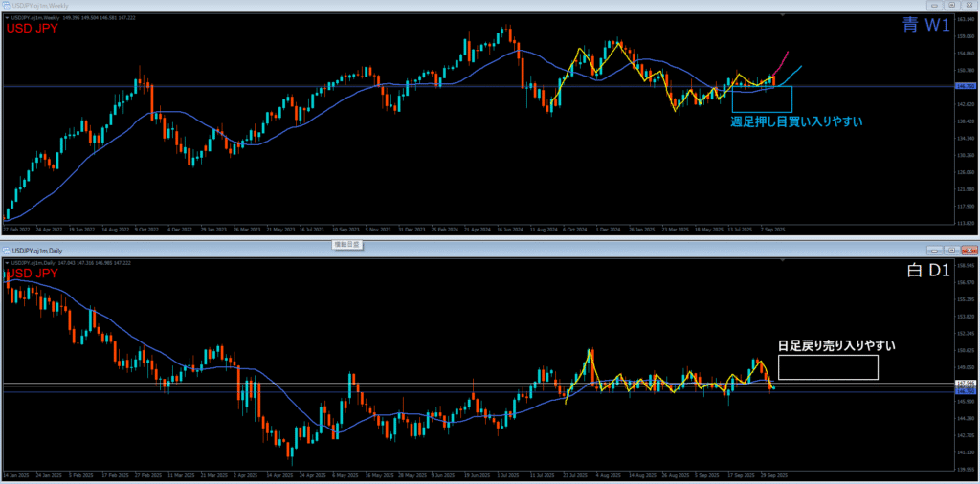Screen dimensions: 980x484
Task: Close the USDJPY Daily chart window
Action: [968, 250]
